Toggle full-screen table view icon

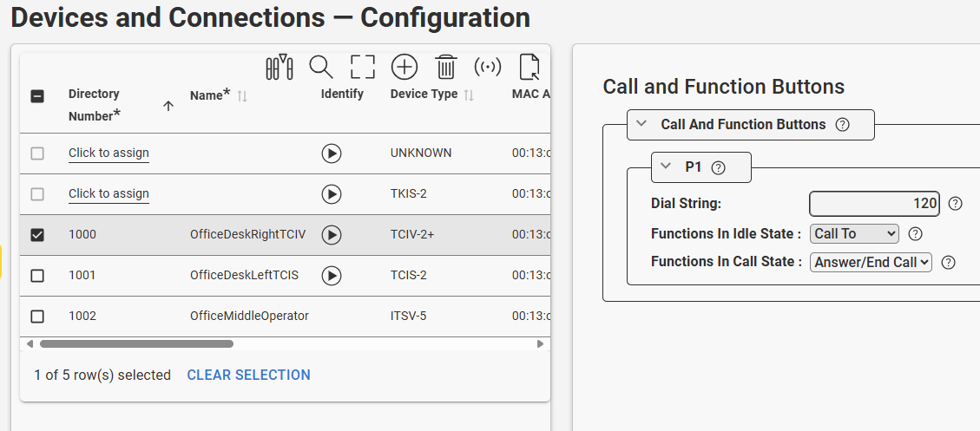point(363,67)
